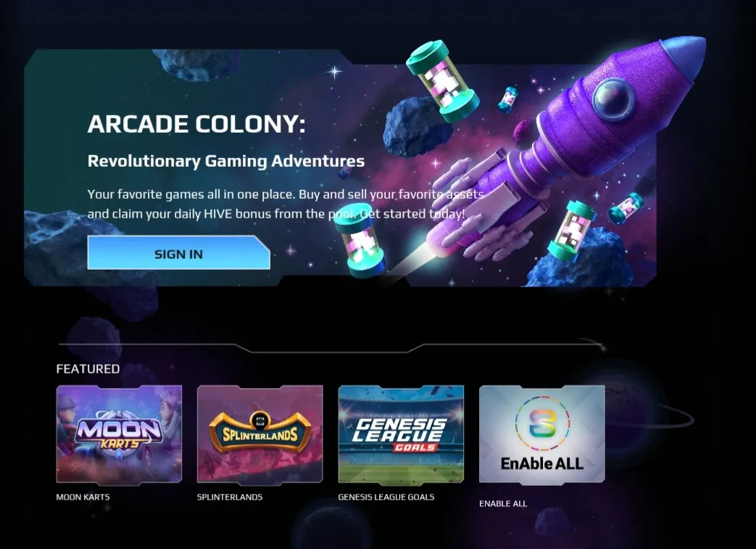Image resolution: width=756 pixels, height=549 pixels.
Task: Click the Moon Karts logo text
Action: pyautogui.click(x=119, y=431)
